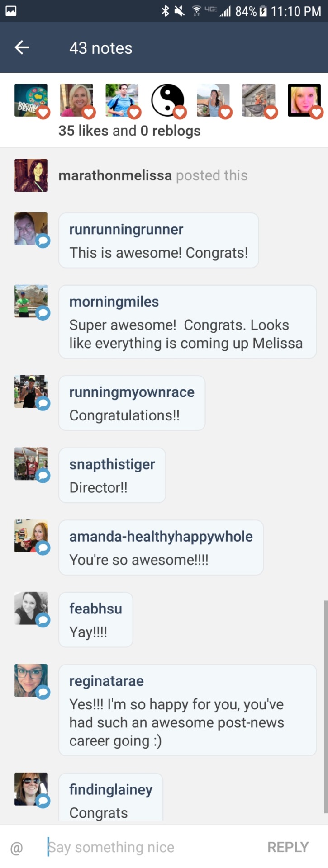The height and width of the screenshot is (868, 328).
Task: Tap the Bluetooth icon in status bar
Action: [165, 11]
